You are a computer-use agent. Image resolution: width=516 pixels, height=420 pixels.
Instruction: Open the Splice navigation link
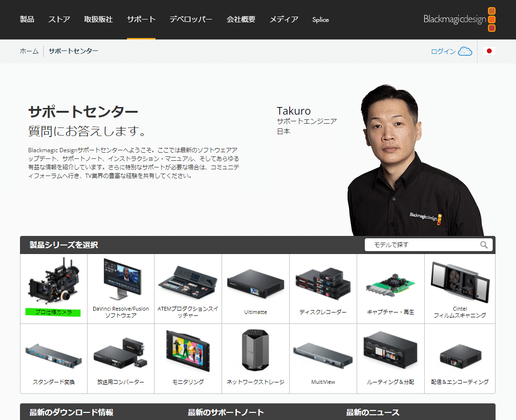tap(321, 20)
